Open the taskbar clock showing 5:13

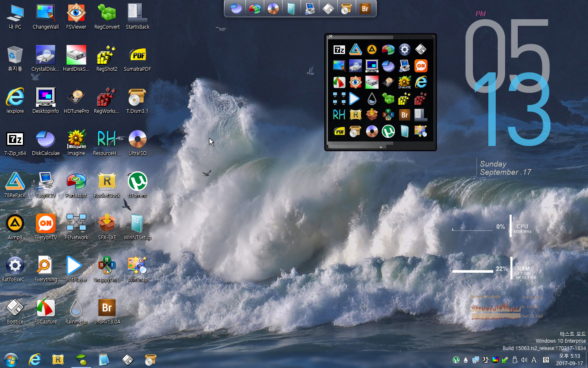pyautogui.click(x=569, y=359)
